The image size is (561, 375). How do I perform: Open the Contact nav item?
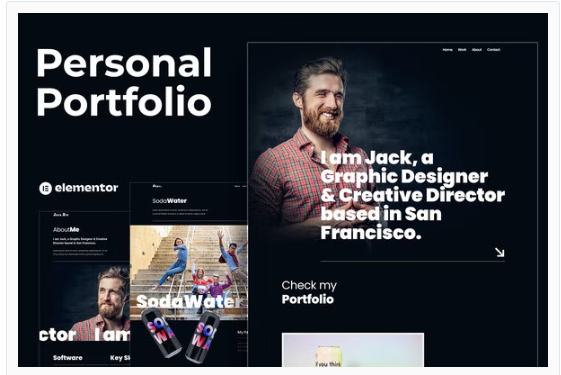tap(493, 50)
